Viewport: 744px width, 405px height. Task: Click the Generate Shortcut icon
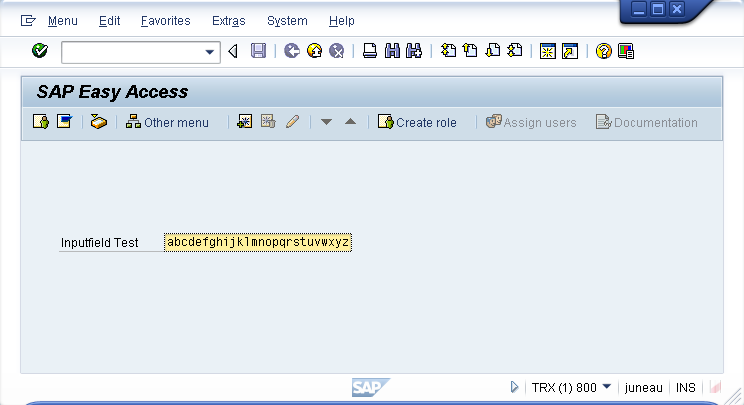click(570, 51)
